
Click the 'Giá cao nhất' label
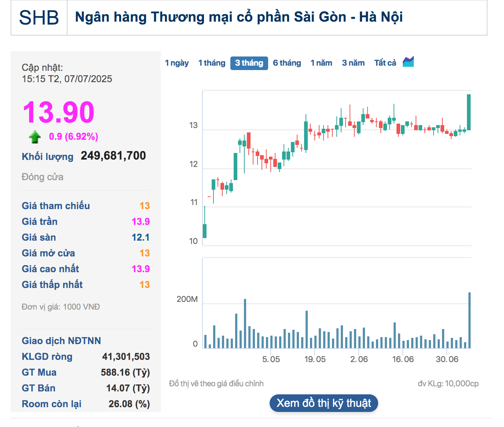click(50, 269)
